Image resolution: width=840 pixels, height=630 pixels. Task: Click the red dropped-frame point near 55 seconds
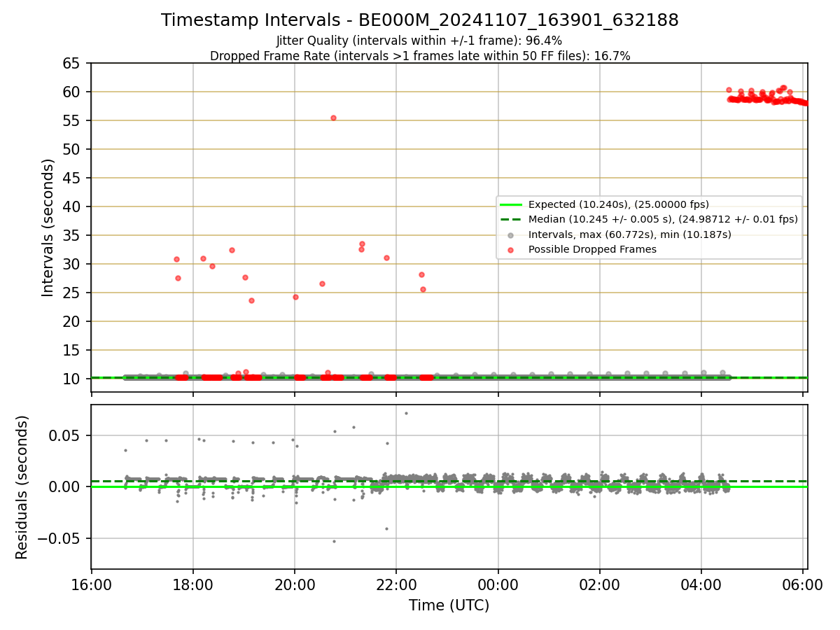tap(333, 118)
